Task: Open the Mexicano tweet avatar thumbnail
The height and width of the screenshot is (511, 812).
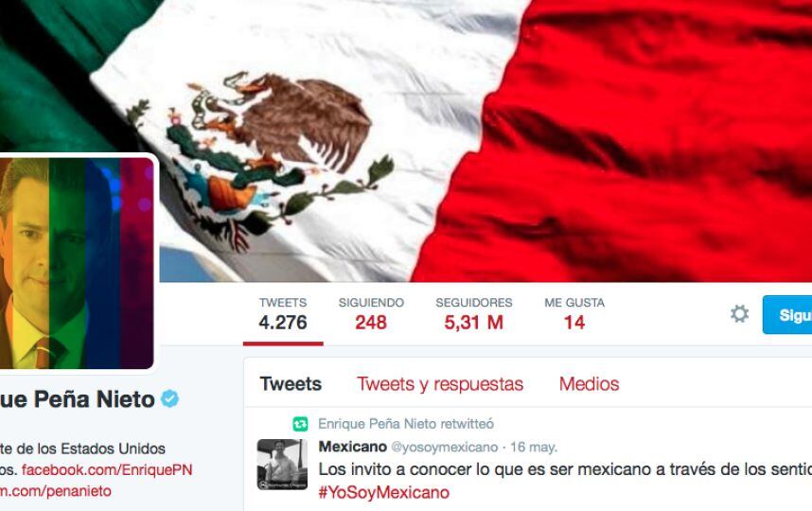Action: coord(282,465)
